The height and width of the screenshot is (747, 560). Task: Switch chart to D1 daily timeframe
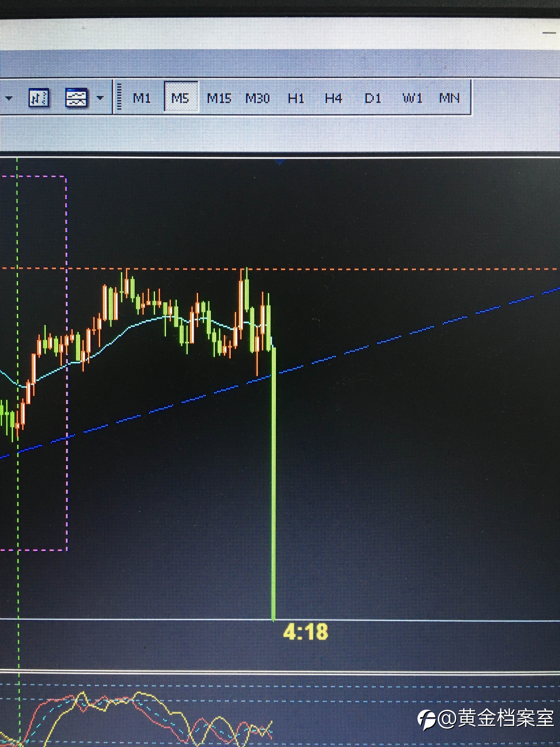point(373,98)
